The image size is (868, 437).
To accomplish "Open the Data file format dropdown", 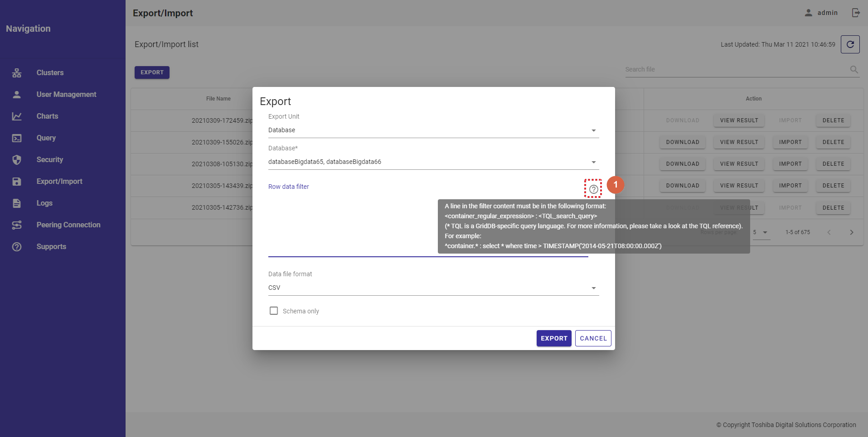I will (433, 288).
